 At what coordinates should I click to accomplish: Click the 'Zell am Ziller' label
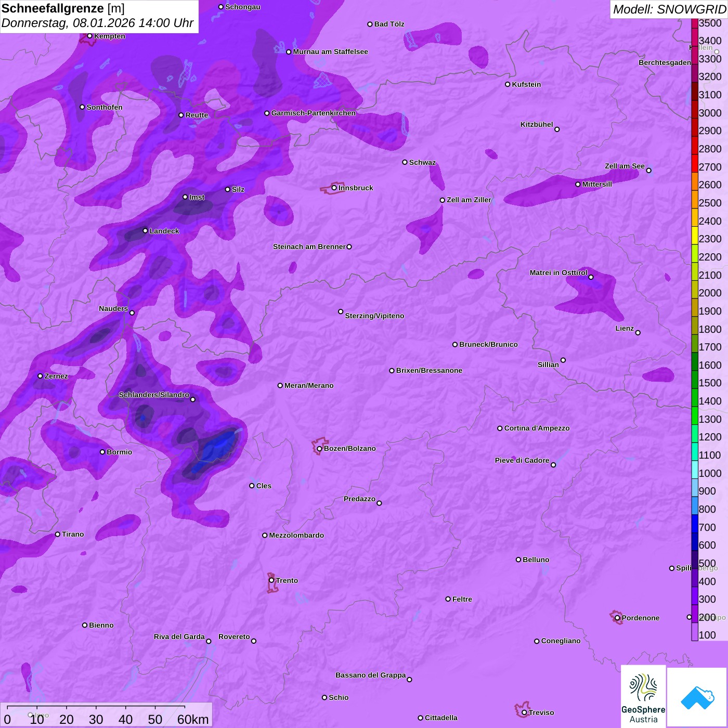click(469, 200)
